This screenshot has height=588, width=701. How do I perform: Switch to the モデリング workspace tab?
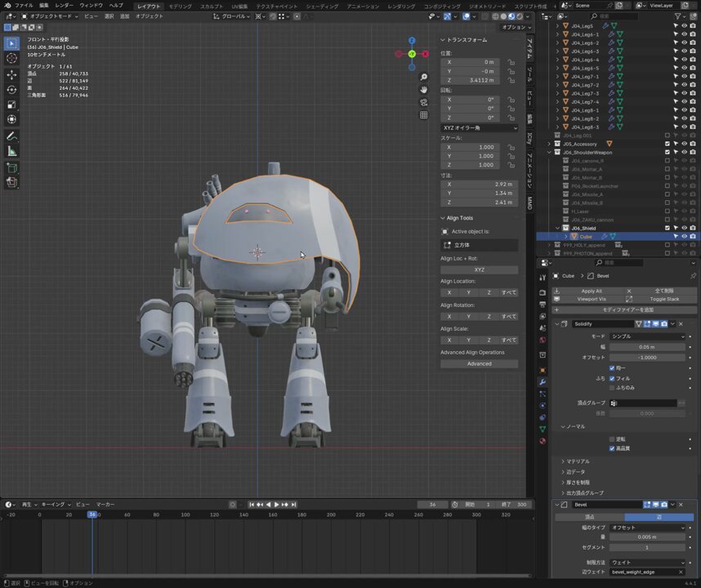[x=180, y=7]
